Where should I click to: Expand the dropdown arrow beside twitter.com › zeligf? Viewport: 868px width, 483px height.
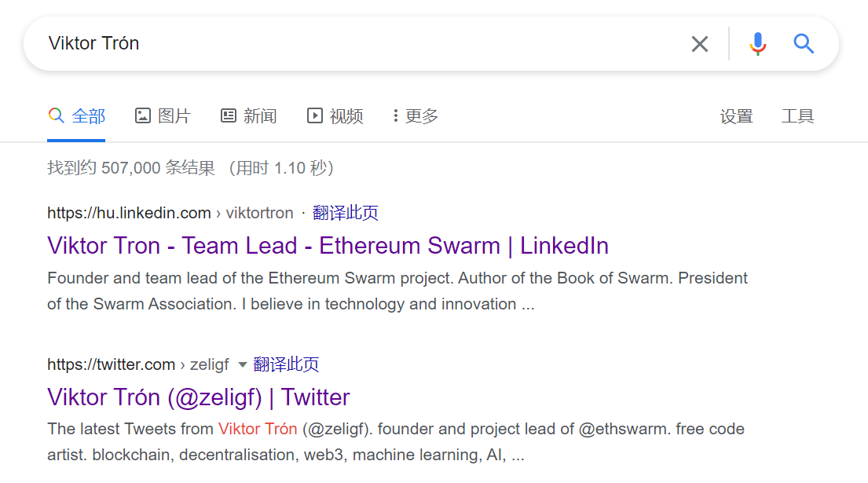(x=242, y=364)
